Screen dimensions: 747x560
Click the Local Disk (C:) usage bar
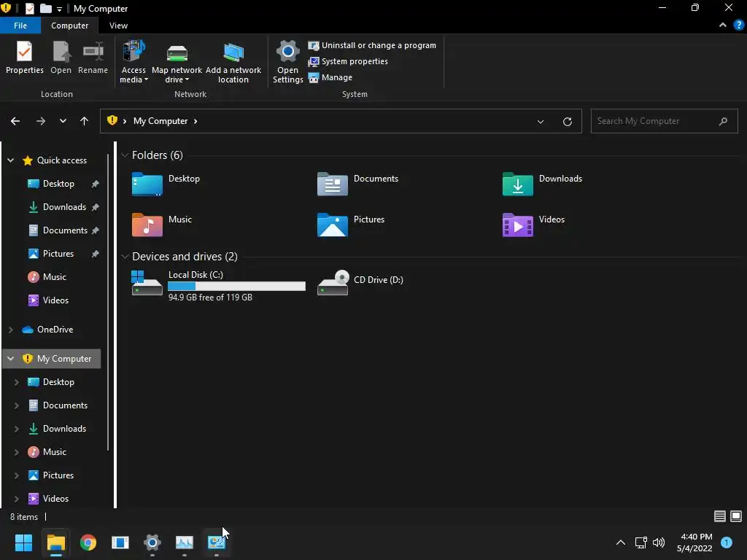237,286
